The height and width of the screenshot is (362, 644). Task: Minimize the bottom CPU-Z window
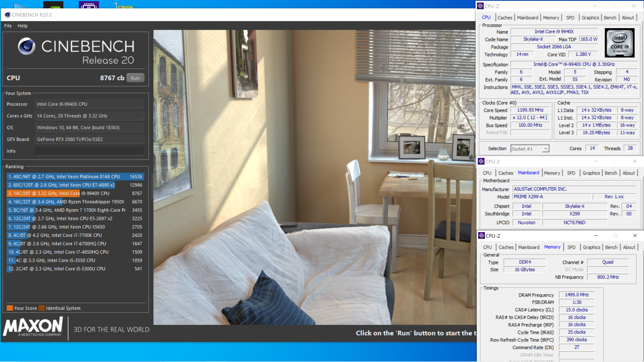[596, 236]
